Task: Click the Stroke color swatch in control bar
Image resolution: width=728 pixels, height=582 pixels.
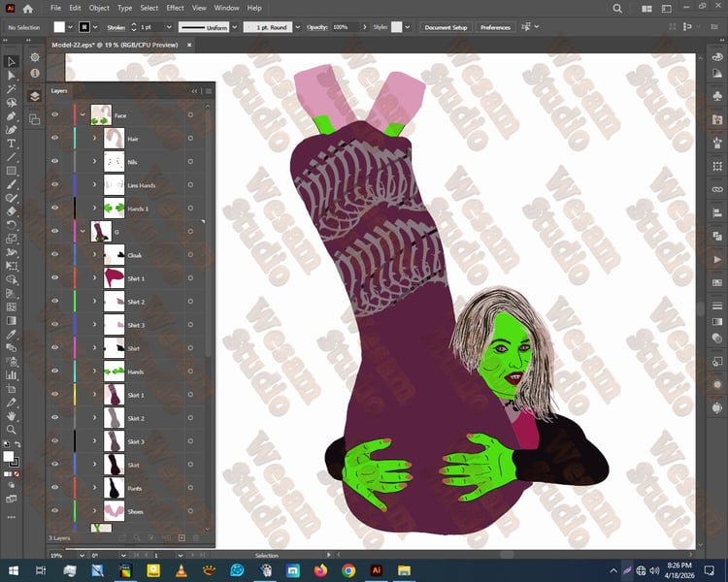Action: pos(84,27)
